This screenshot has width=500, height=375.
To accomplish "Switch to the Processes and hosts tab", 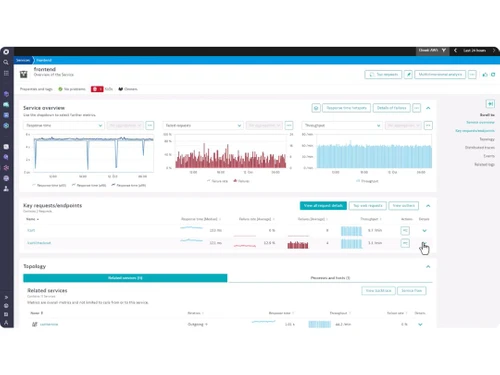I will coord(330,278).
